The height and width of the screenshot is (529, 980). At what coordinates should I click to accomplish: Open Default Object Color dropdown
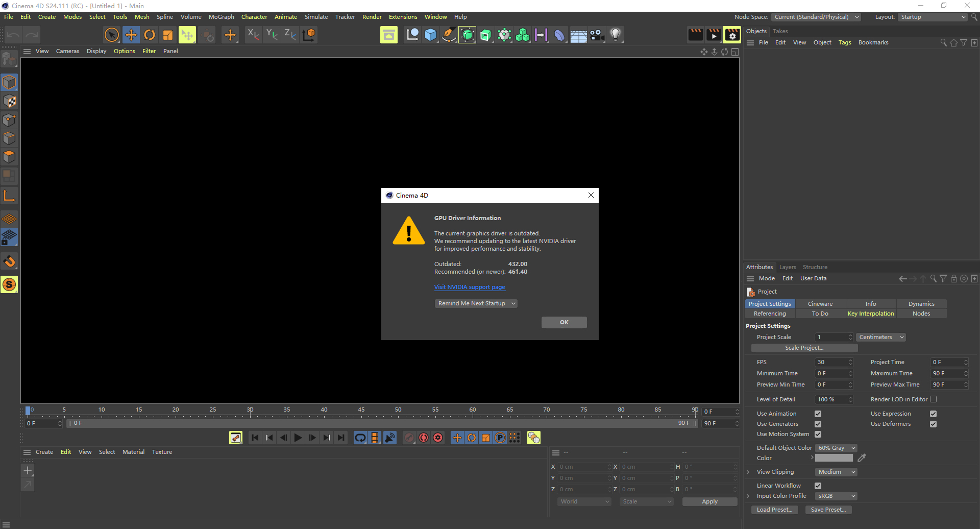pos(836,448)
